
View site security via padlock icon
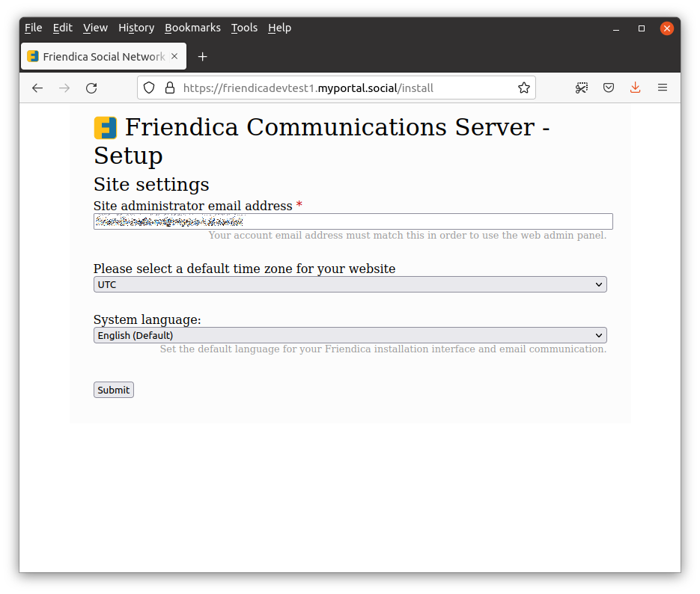[x=169, y=88]
